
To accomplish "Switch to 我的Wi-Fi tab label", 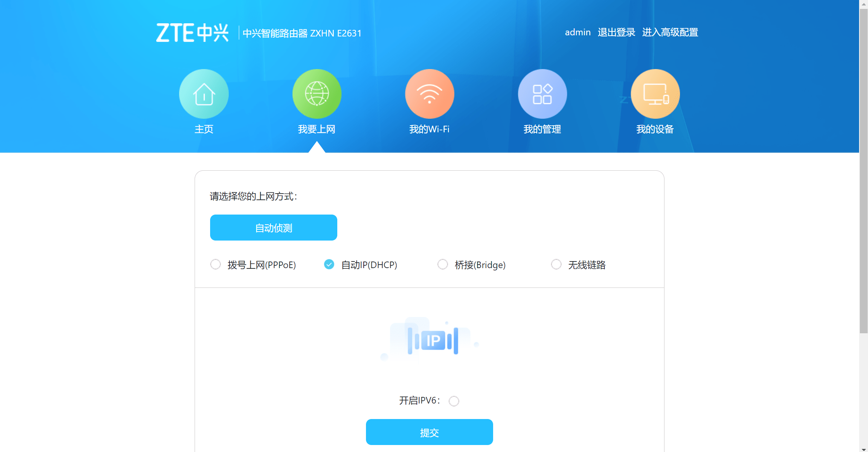I will 430,129.
